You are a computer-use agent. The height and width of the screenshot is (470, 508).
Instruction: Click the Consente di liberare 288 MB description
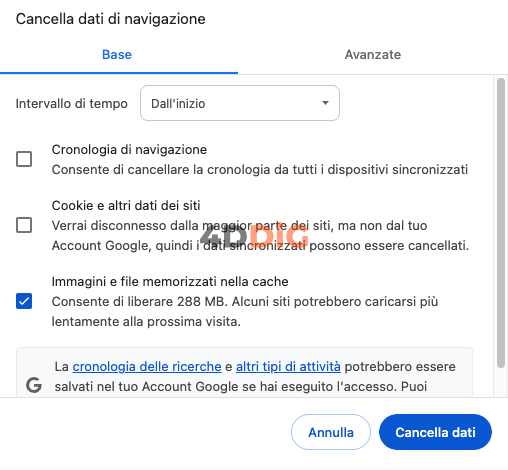pyautogui.click(x=245, y=312)
